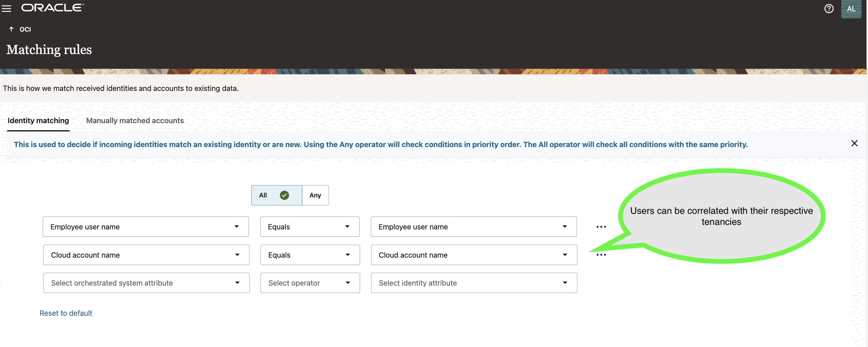Open the help icon

tap(829, 8)
